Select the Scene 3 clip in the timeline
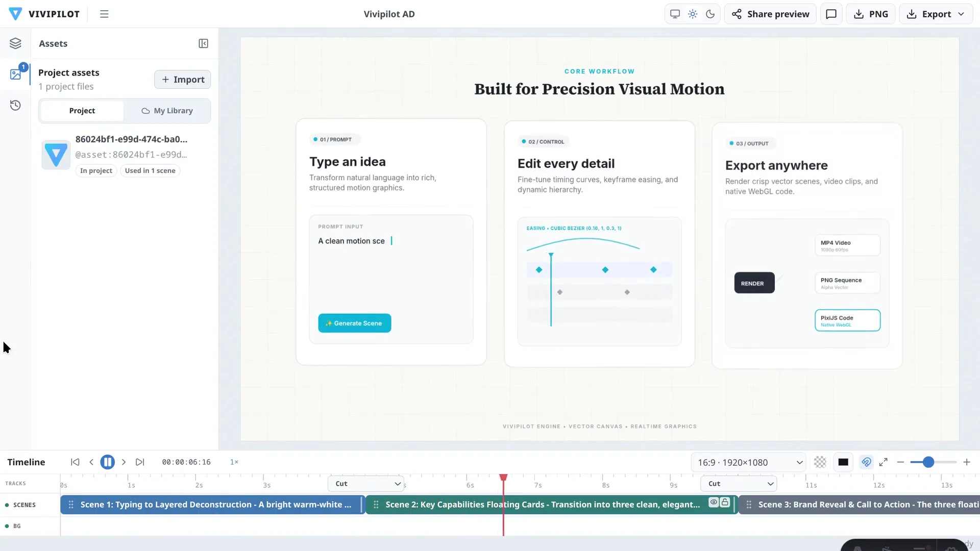The image size is (980, 551). tap(859, 505)
